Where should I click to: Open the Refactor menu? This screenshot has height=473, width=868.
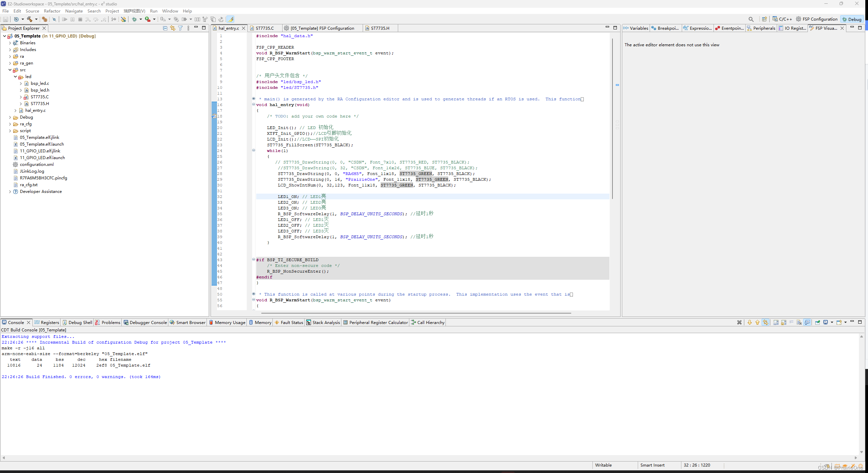(x=52, y=11)
